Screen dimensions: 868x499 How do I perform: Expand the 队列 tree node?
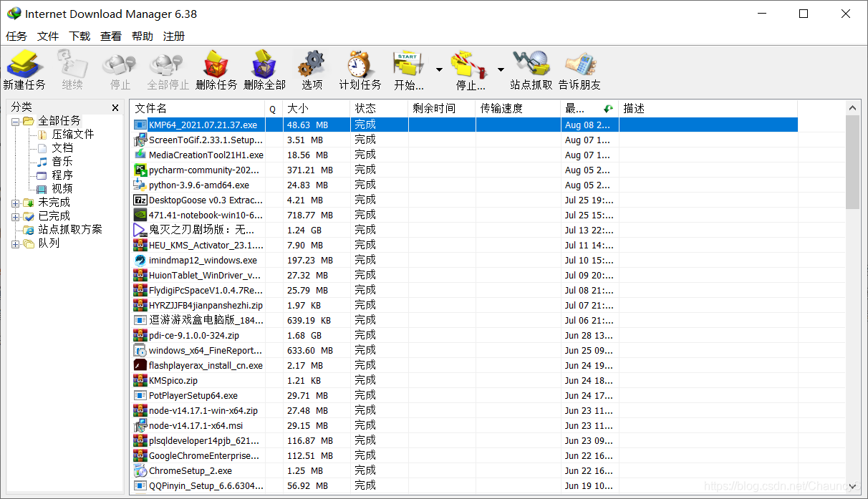coord(16,243)
